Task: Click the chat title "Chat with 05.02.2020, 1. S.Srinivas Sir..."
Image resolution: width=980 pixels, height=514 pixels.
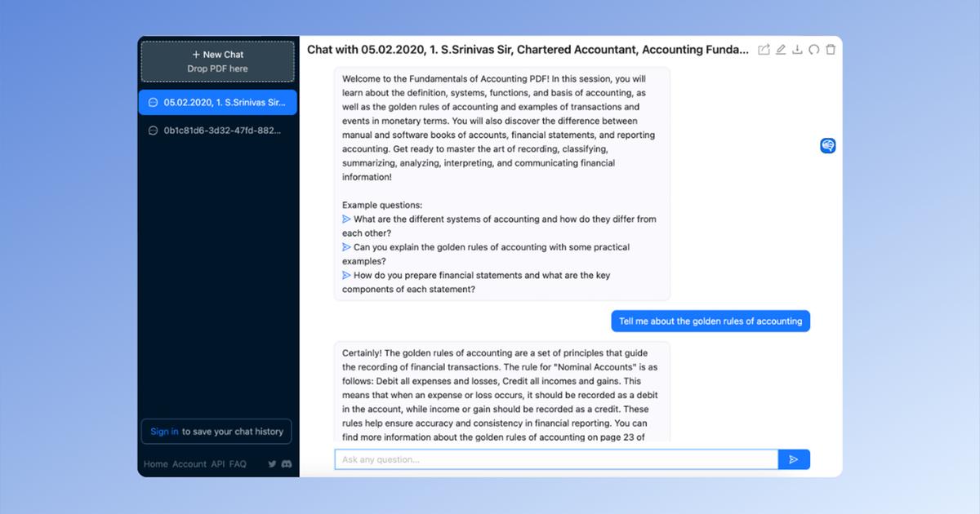Action: [528, 50]
